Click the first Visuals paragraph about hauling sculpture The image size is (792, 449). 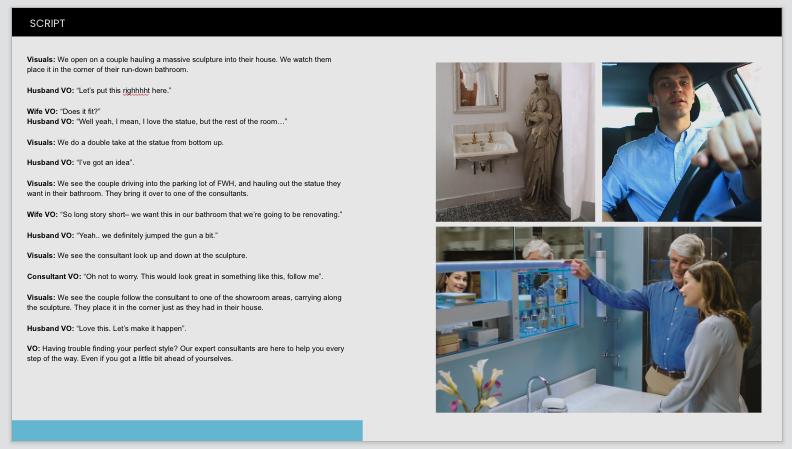[179, 65]
